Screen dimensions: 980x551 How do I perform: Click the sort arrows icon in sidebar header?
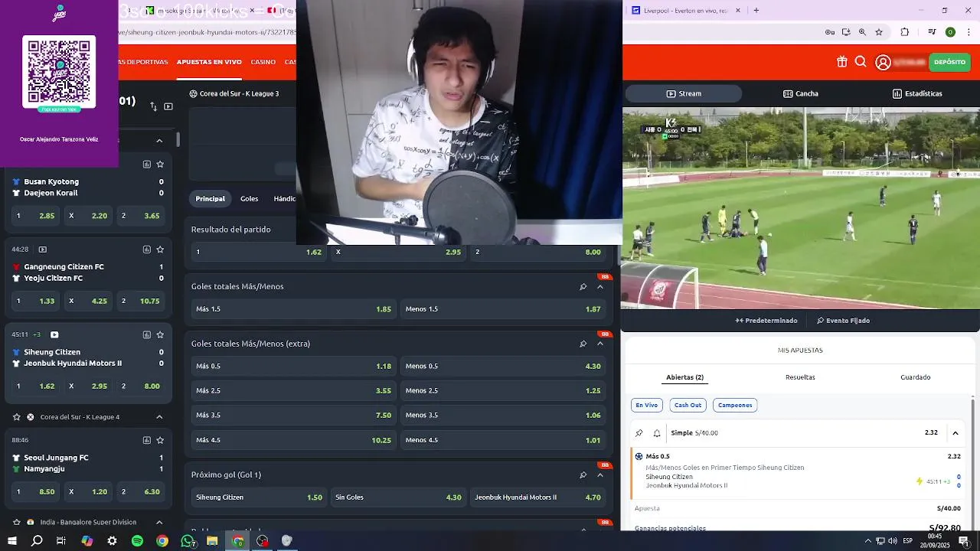(x=153, y=106)
